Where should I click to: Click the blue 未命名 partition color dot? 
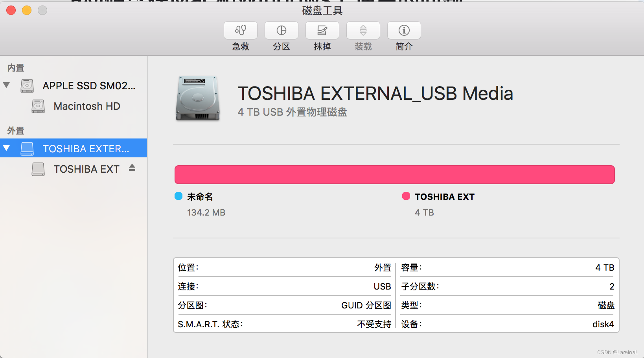point(178,196)
